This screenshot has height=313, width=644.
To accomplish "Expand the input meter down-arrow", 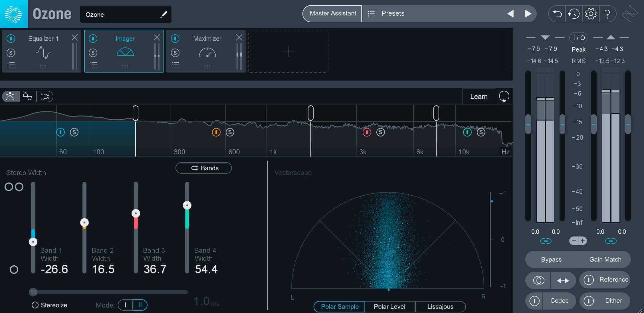I will (545, 37).
